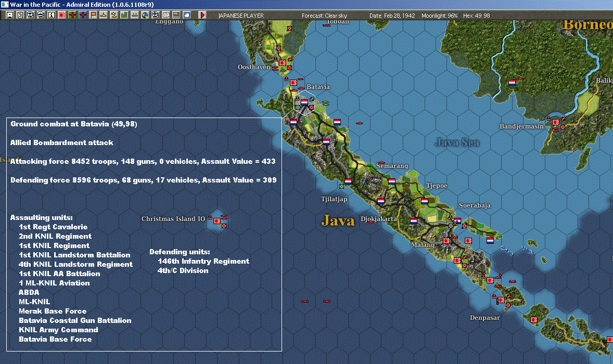The image size is (613, 364).
Task: Click the two yellow aircraft toolbar icon
Action: (114, 15)
